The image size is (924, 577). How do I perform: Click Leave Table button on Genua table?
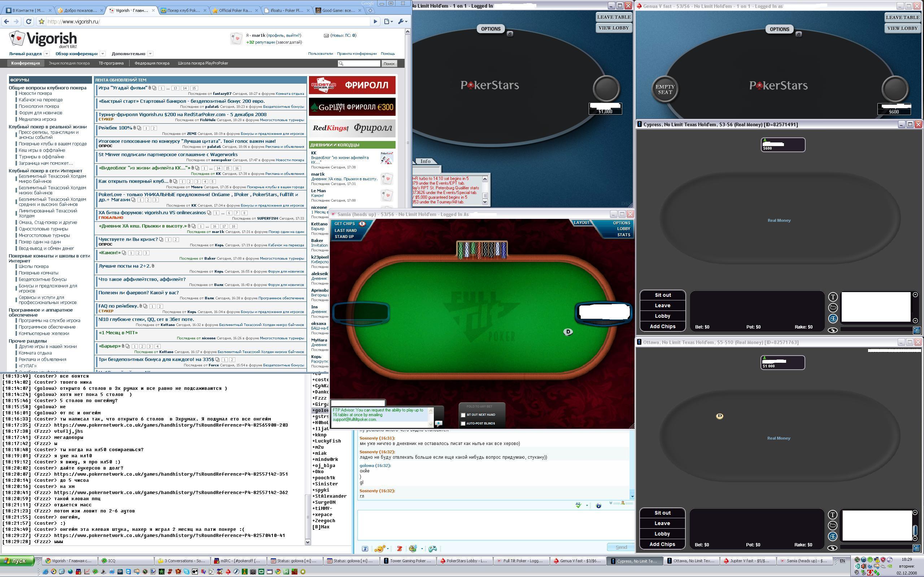902,17
